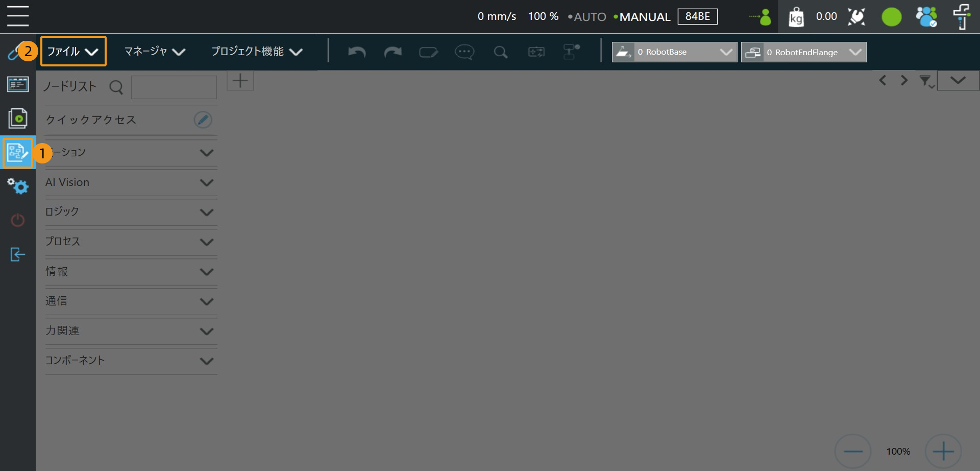Expand the プロセス node category
The width and height of the screenshot is (980, 471).
coord(131,242)
